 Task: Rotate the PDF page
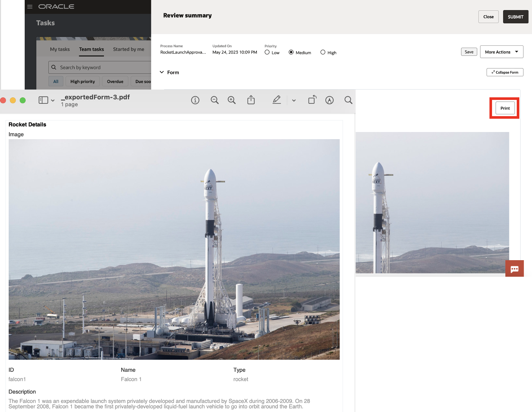click(312, 100)
